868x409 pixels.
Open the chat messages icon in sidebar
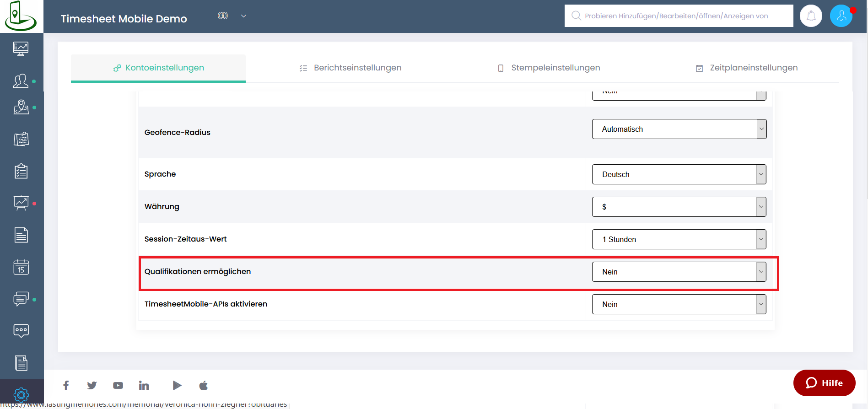coord(21,299)
